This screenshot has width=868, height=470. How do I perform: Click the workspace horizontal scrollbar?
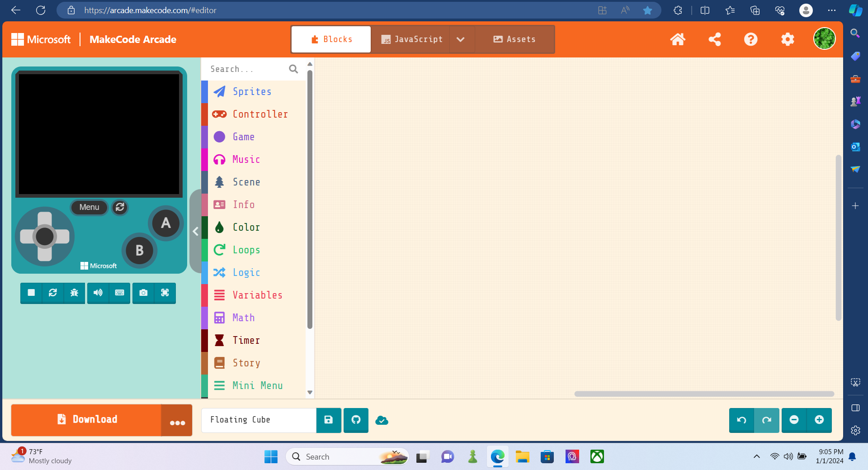pos(704,394)
